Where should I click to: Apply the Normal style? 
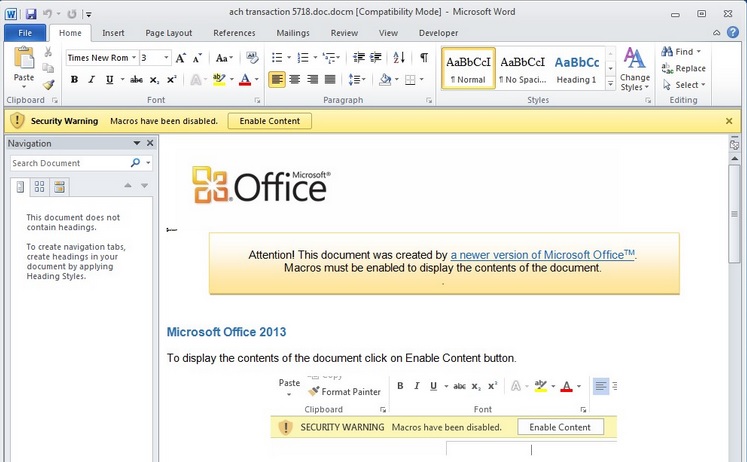468,68
